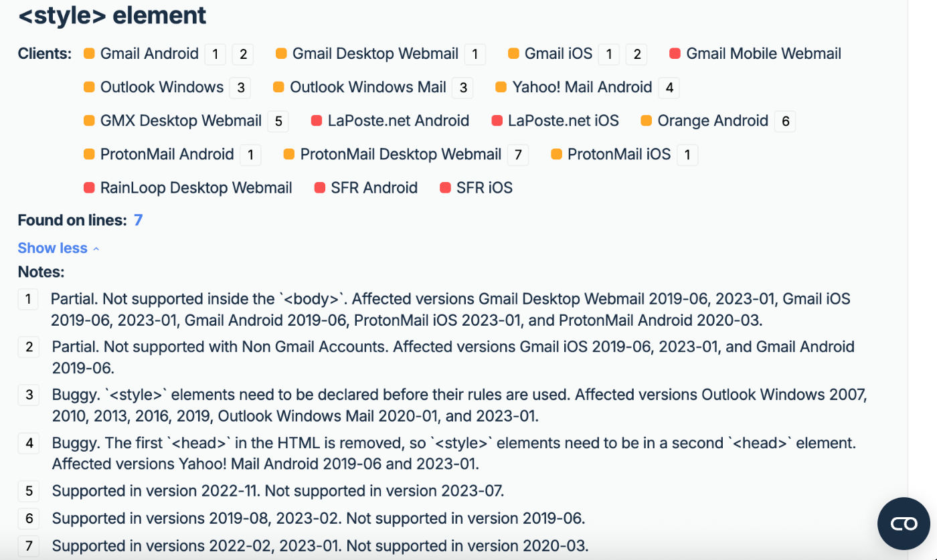Click the red marker beside LaPoste.net Android

click(317, 120)
